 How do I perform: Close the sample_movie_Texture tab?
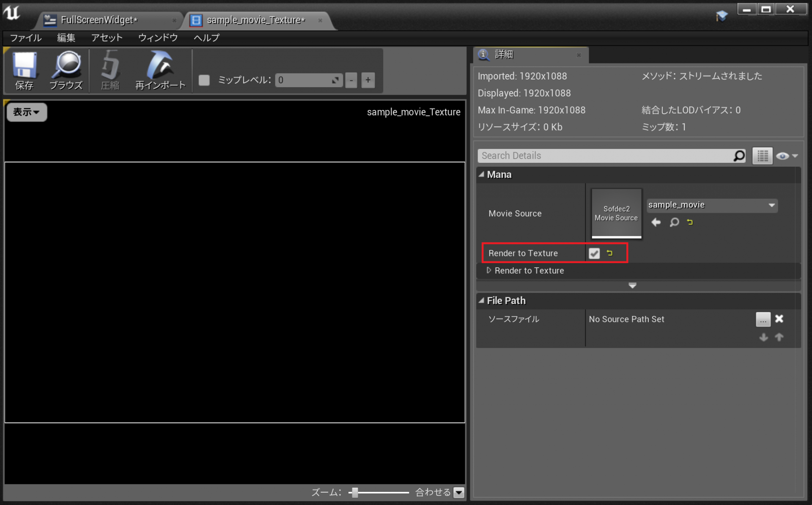coord(320,20)
